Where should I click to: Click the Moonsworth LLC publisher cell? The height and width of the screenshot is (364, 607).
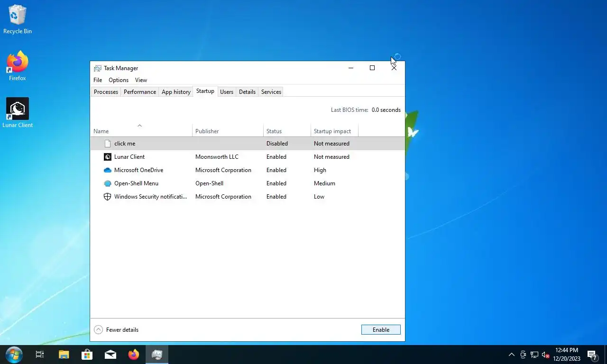pyautogui.click(x=217, y=157)
